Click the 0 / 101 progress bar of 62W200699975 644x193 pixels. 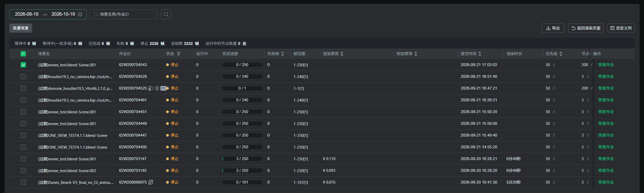(x=242, y=182)
